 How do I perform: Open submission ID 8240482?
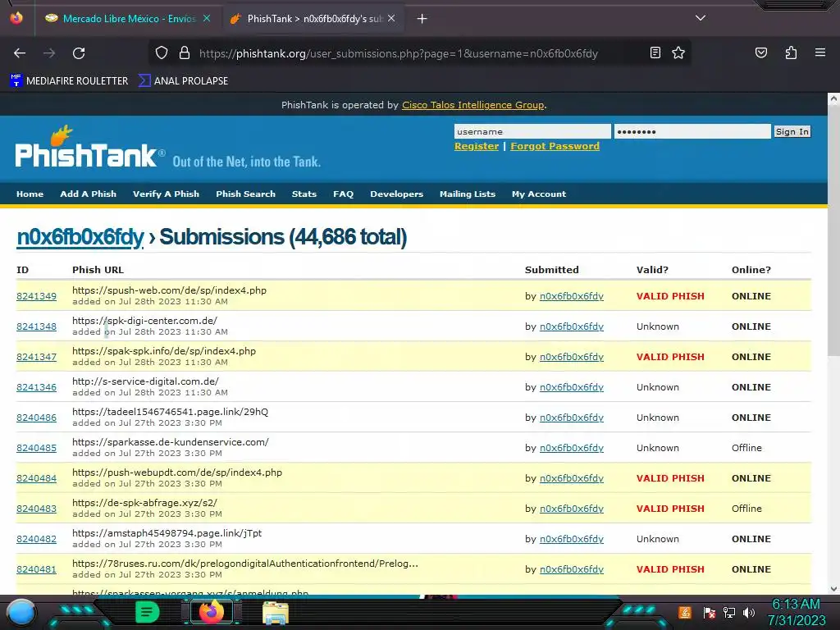(x=36, y=539)
